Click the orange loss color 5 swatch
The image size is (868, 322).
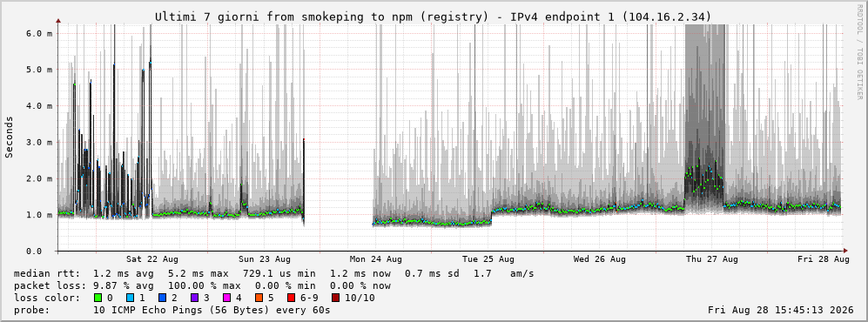258,298
